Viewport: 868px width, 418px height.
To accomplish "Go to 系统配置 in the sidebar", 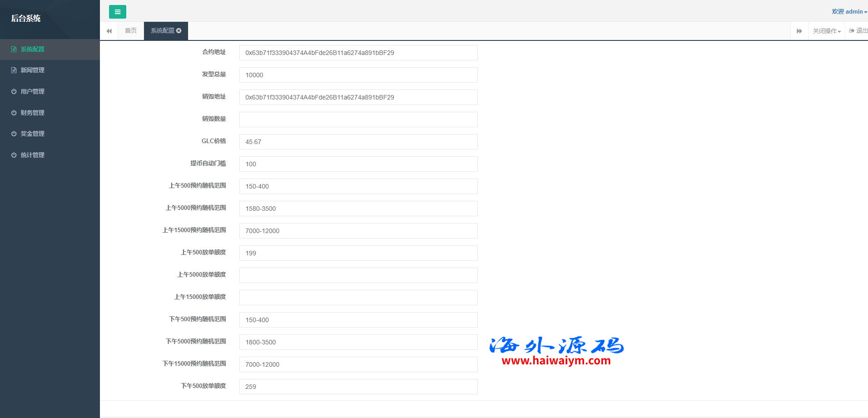I will pos(32,50).
